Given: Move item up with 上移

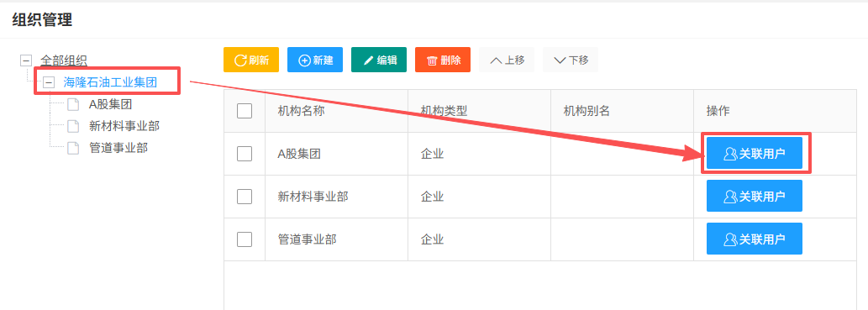Looking at the screenshot, I should 507,60.
